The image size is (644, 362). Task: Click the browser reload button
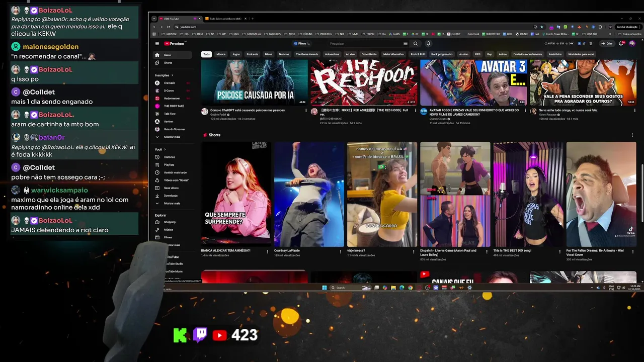point(168,27)
